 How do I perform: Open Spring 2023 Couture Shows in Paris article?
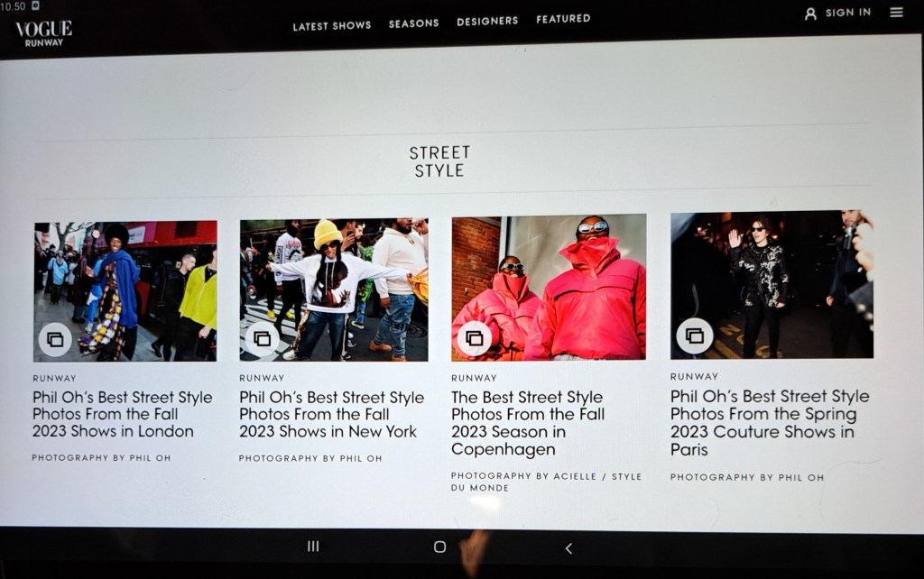point(770,423)
